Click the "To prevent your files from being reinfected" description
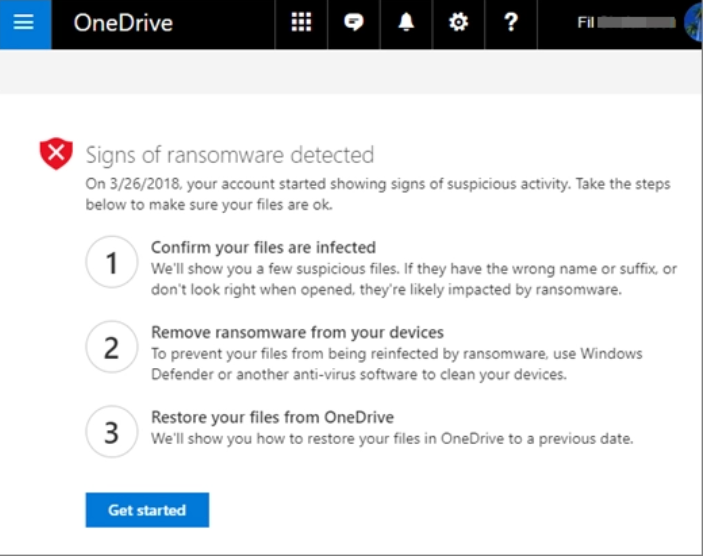 [x=396, y=364]
